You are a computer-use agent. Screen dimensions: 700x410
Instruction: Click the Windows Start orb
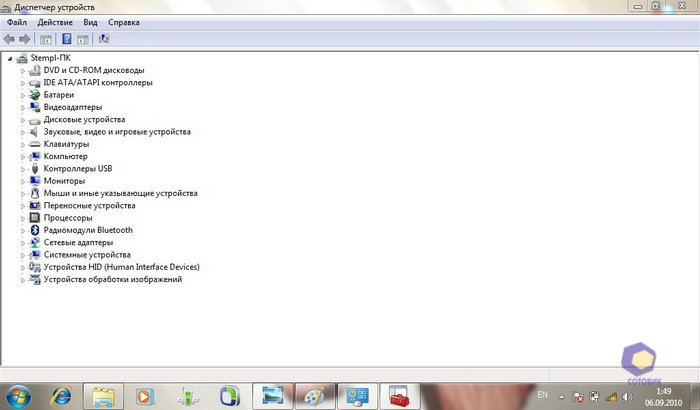(16, 395)
